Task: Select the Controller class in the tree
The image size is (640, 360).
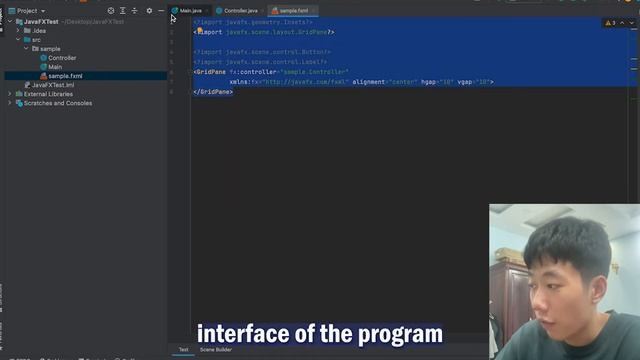Action: tap(58, 58)
